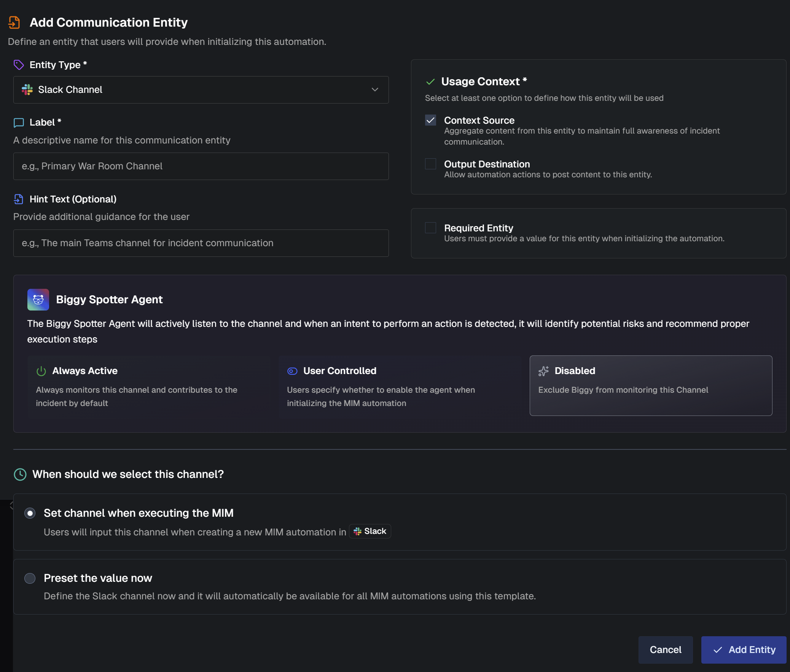Click the clock icon next to channel selection heading
This screenshot has height=672, width=790.
20,474
